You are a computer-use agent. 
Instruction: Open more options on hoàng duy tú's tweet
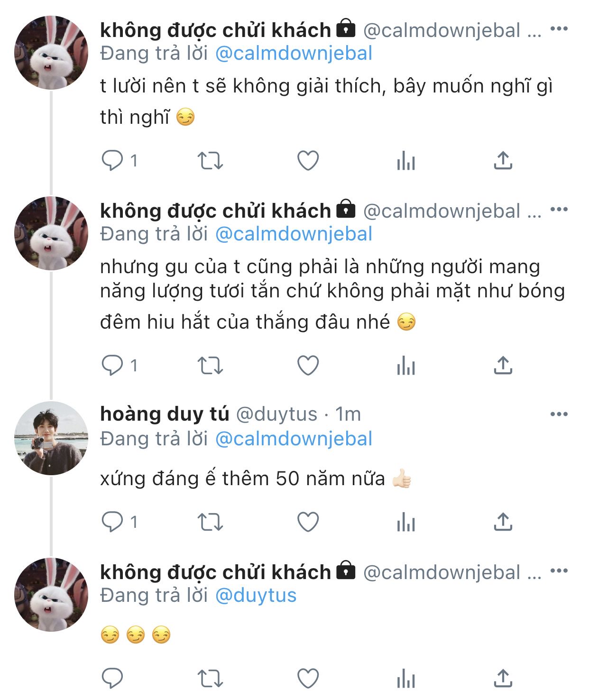(559, 414)
